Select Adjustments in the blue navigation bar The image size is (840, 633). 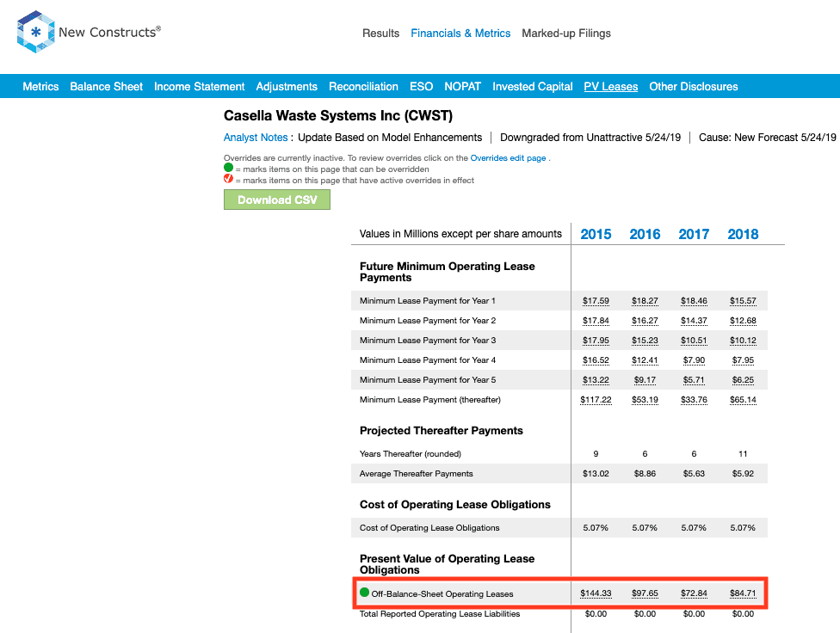tap(286, 86)
